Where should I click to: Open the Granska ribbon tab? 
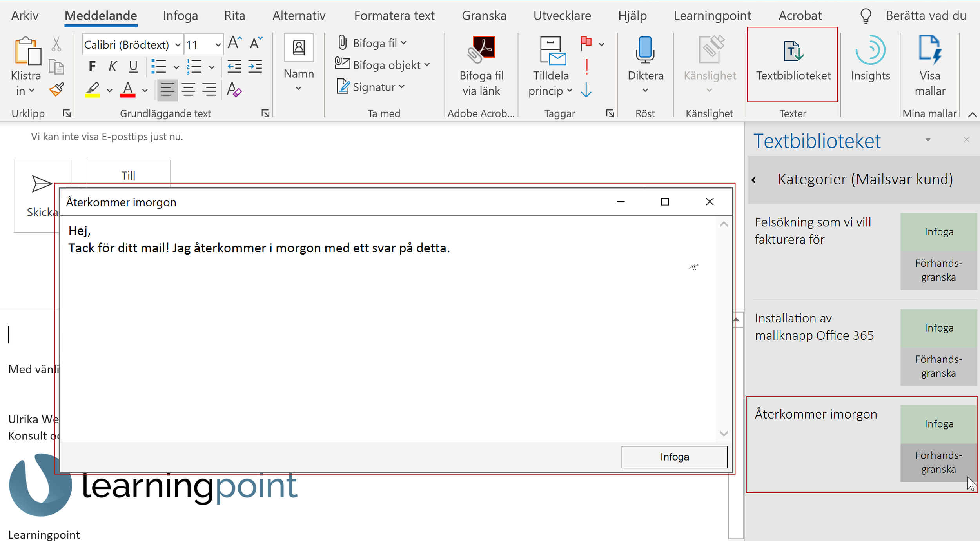pyautogui.click(x=484, y=16)
